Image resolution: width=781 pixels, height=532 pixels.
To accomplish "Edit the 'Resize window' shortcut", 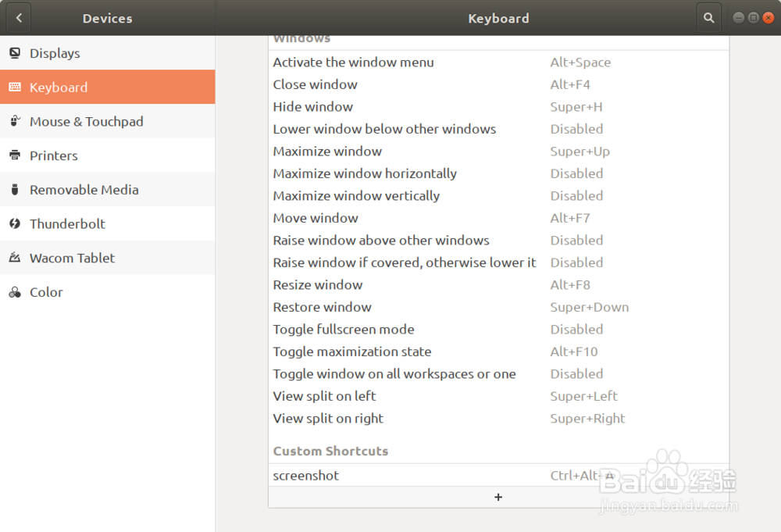I will [x=498, y=284].
